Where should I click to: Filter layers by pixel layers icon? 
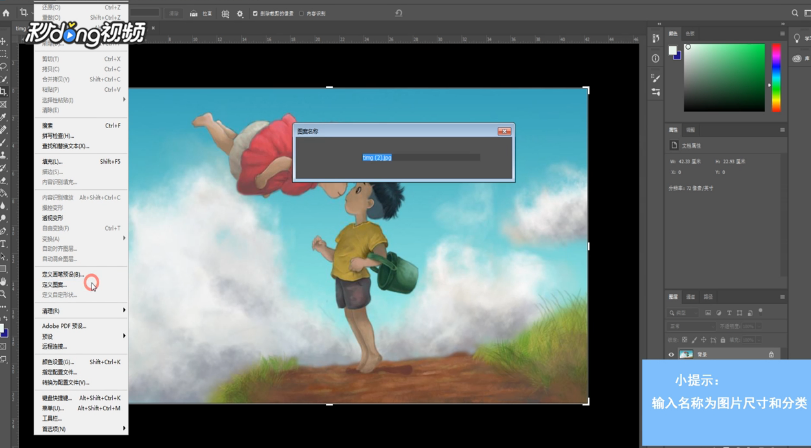click(x=708, y=312)
